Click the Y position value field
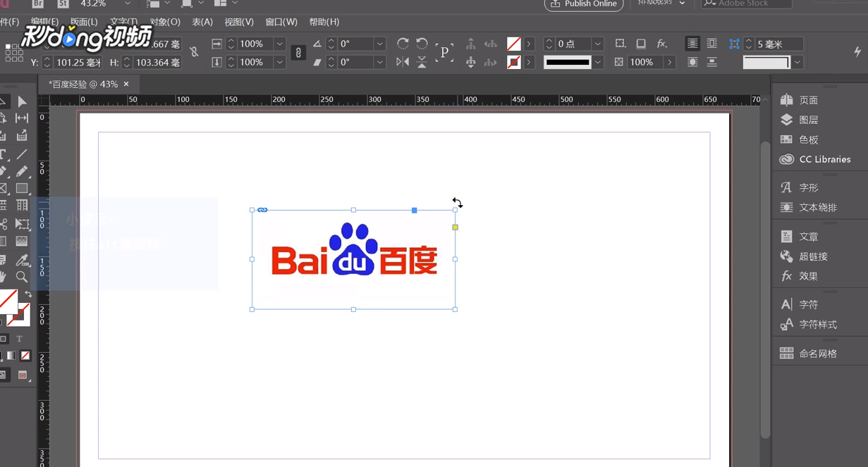868x467 pixels. click(x=78, y=62)
